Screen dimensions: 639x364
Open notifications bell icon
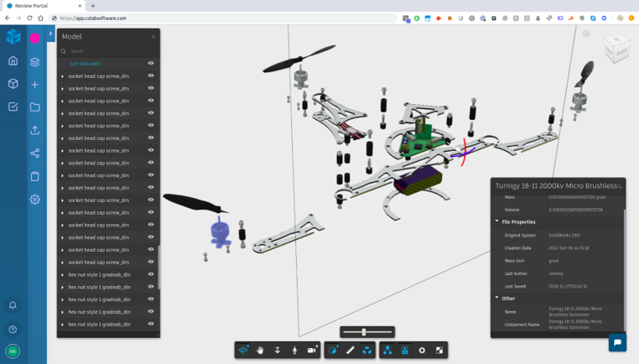(13, 305)
